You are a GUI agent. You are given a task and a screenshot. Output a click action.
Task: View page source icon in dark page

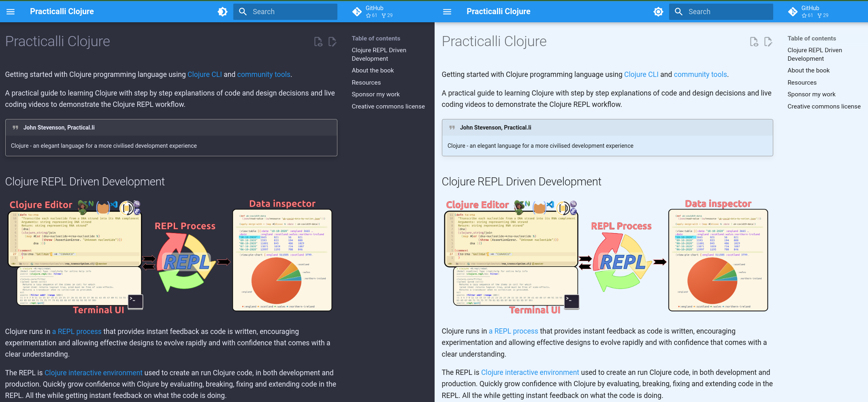pyautogui.click(x=318, y=42)
